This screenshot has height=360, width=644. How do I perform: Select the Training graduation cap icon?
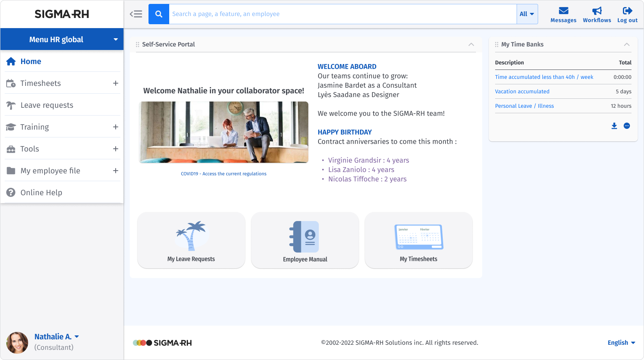coord(10,127)
